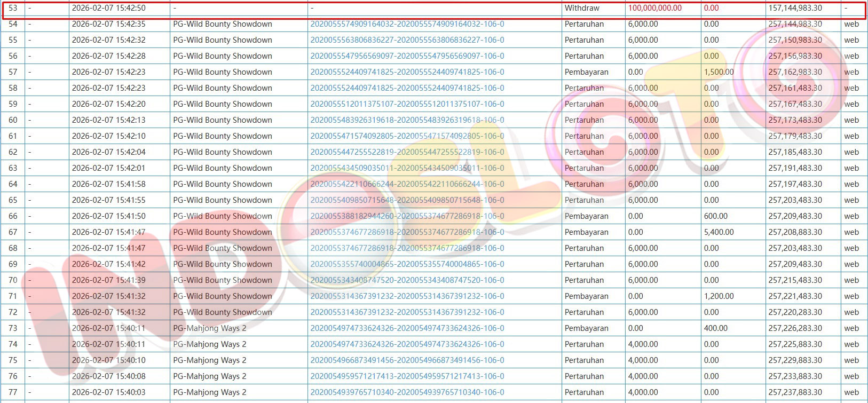Select transaction link starting 2020055422110666244

pyautogui.click(x=407, y=184)
